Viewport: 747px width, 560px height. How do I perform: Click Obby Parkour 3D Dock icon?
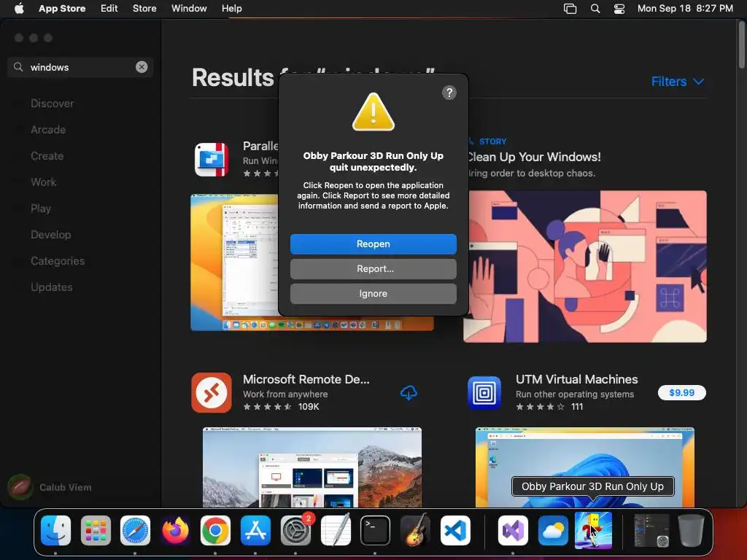(593, 531)
